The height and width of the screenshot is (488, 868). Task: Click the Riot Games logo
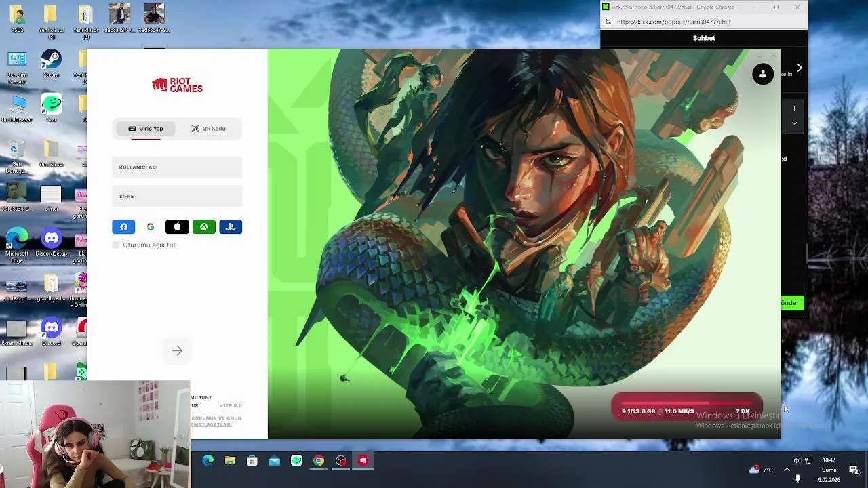(x=177, y=85)
